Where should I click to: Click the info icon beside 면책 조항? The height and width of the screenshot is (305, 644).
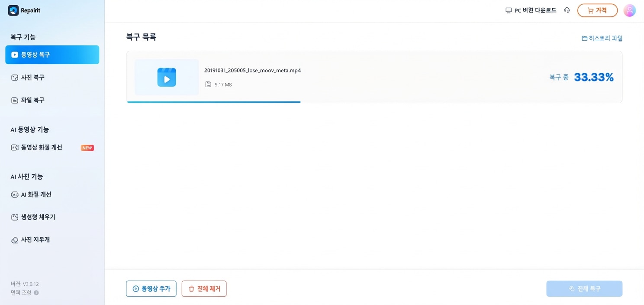(x=36, y=293)
